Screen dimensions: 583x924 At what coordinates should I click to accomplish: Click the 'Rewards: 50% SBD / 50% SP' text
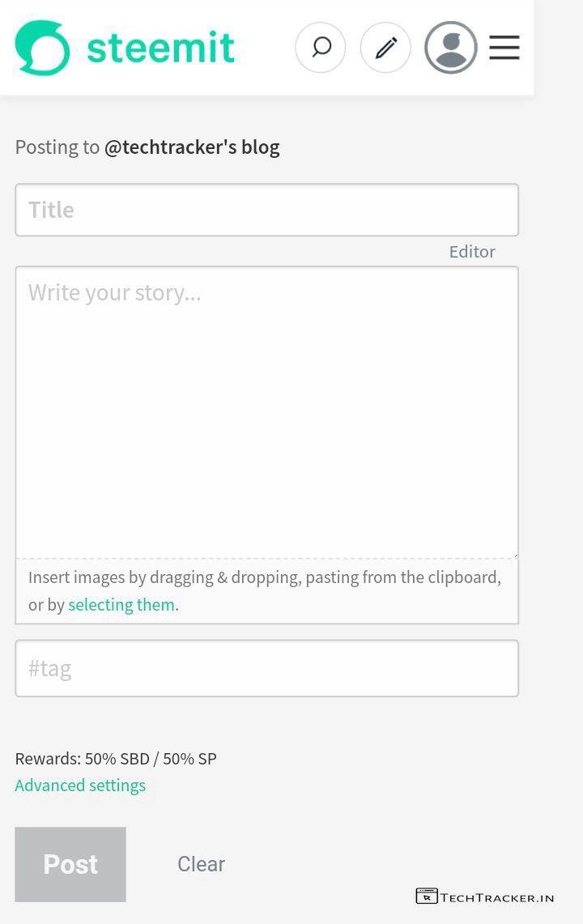click(x=116, y=759)
